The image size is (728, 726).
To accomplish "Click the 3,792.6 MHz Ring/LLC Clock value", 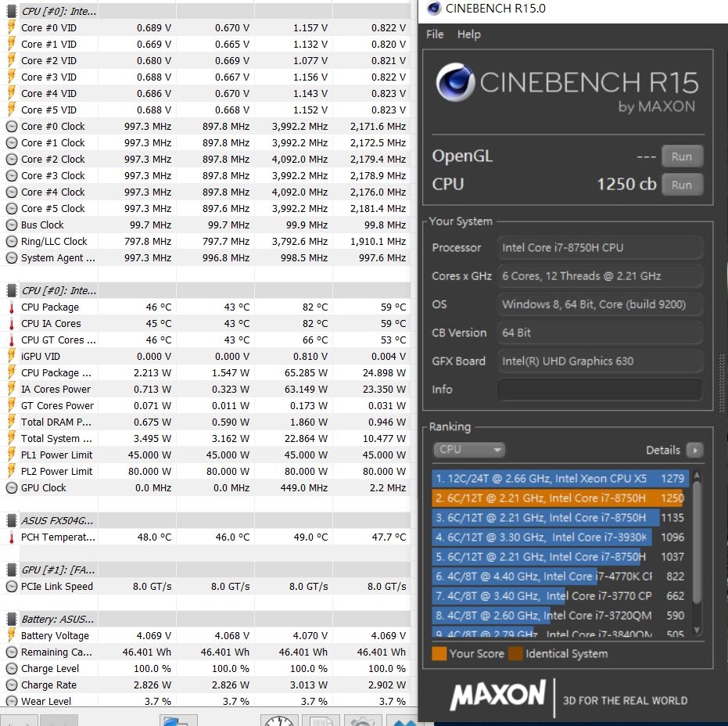I will tap(300, 242).
